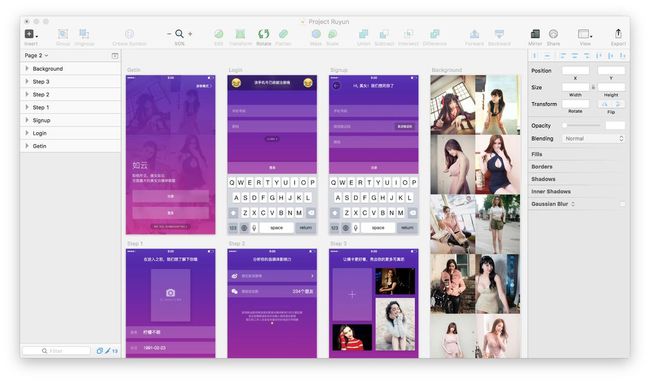This screenshot has width=650, height=382.
Task: Move layer Backward using toolbar icon
Action: click(x=499, y=34)
